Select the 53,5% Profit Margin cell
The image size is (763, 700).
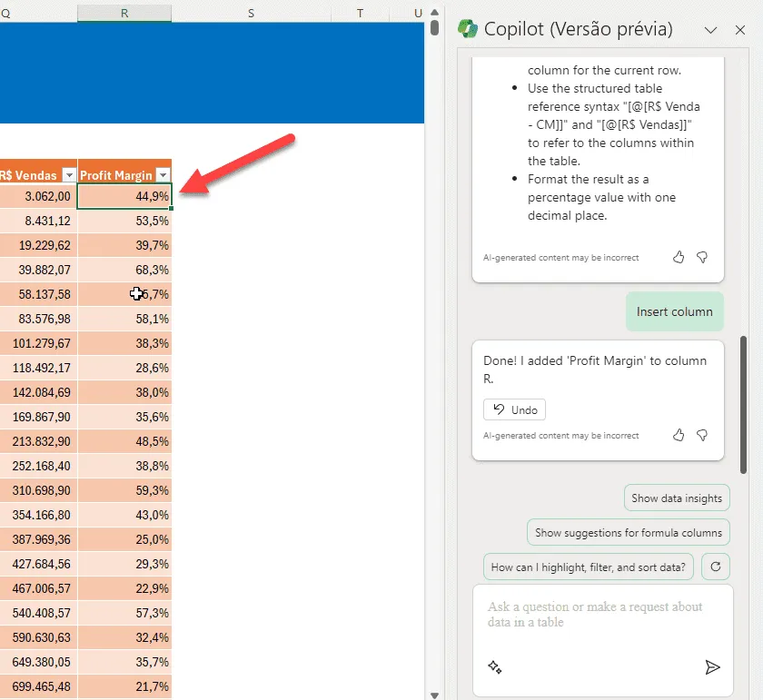[124, 221]
